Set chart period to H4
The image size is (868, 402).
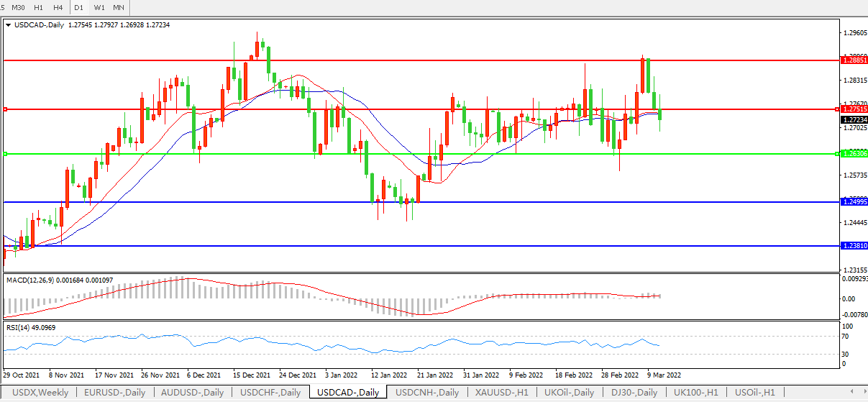58,6
